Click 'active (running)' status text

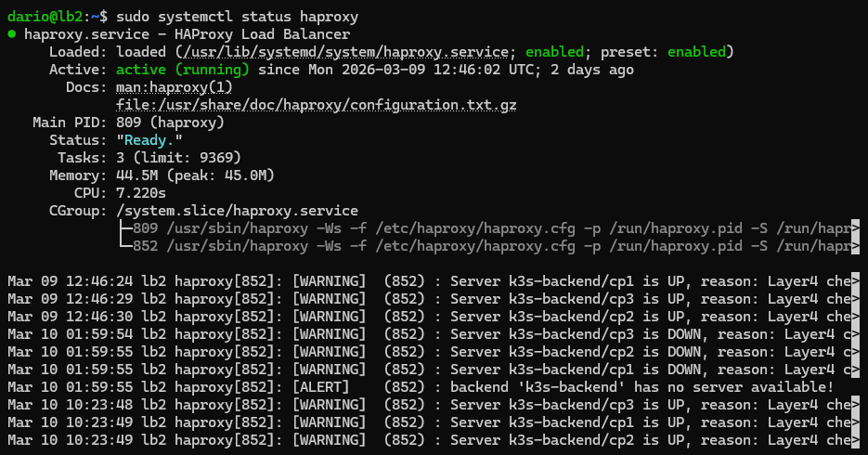[183, 70]
